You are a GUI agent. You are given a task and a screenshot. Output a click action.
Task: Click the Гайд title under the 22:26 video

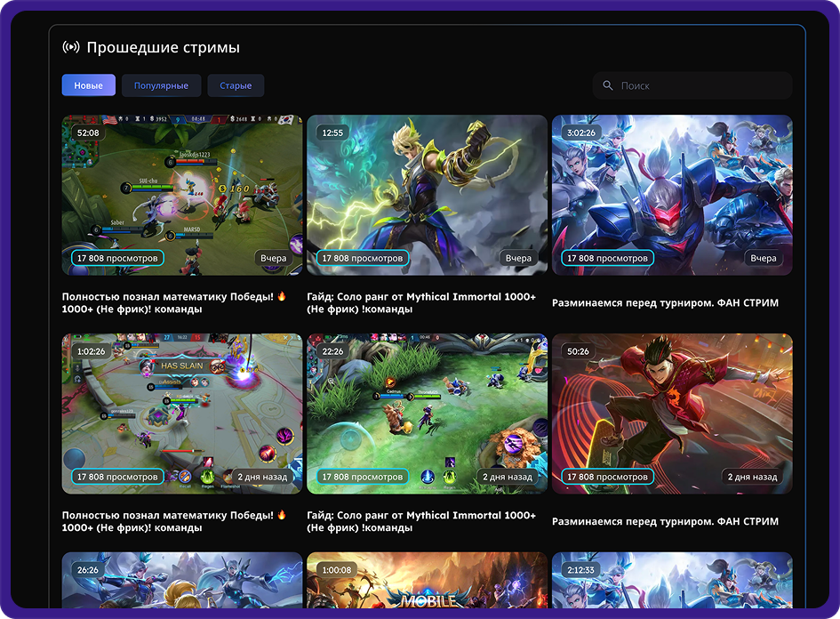tap(421, 521)
